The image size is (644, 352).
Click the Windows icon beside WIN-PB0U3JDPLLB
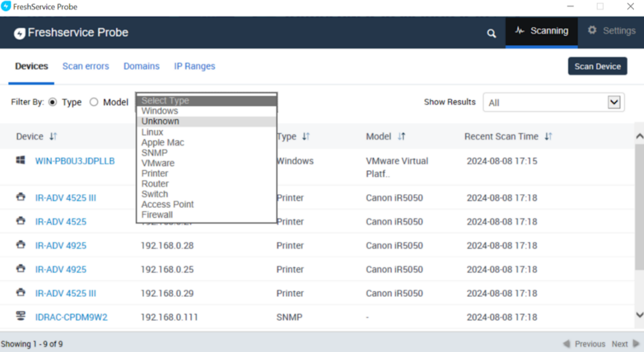click(x=21, y=160)
